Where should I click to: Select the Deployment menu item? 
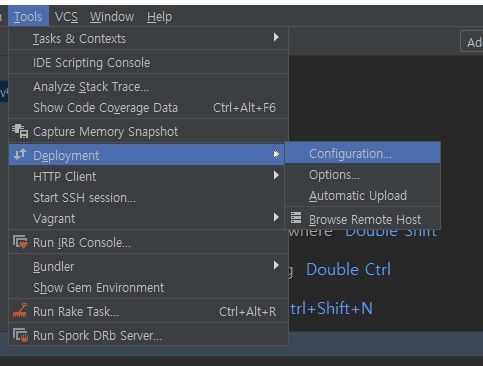pos(146,155)
